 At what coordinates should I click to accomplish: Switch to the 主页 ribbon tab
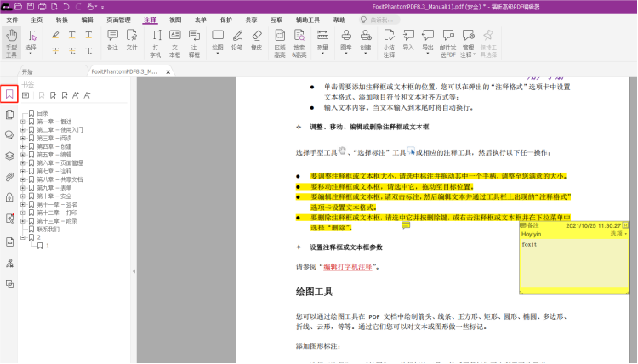37,20
